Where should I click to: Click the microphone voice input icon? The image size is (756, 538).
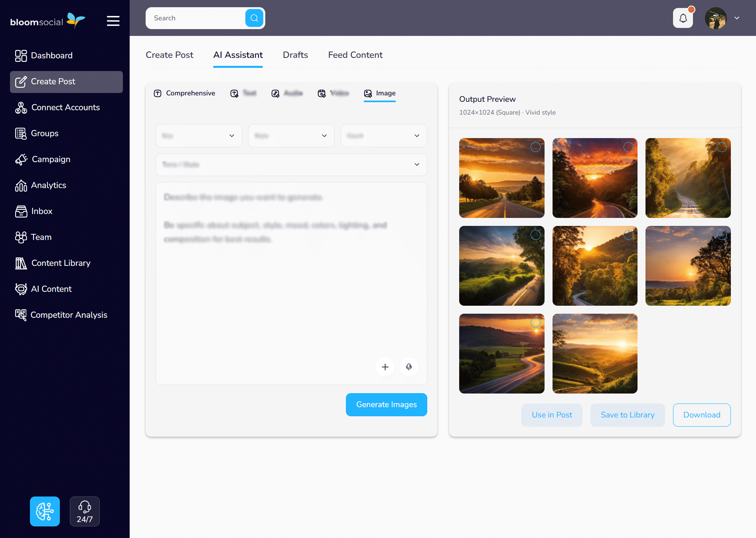tap(409, 367)
